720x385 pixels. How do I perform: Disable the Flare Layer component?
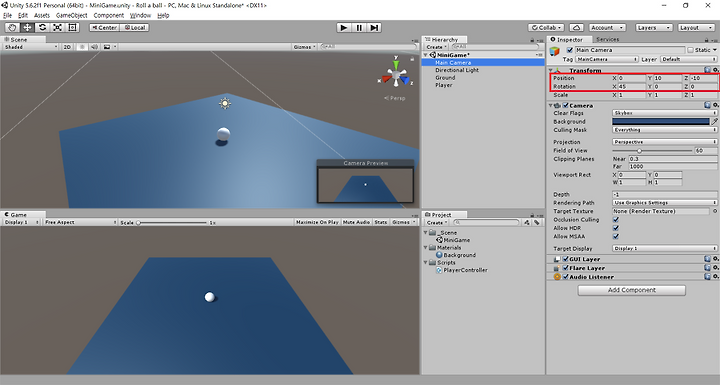[x=566, y=268]
